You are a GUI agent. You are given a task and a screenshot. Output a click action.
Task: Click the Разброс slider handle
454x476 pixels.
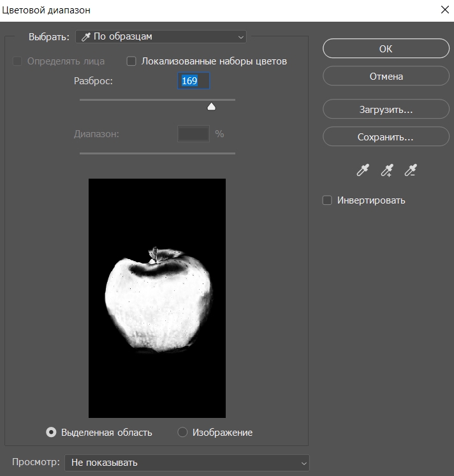click(212, 107)
